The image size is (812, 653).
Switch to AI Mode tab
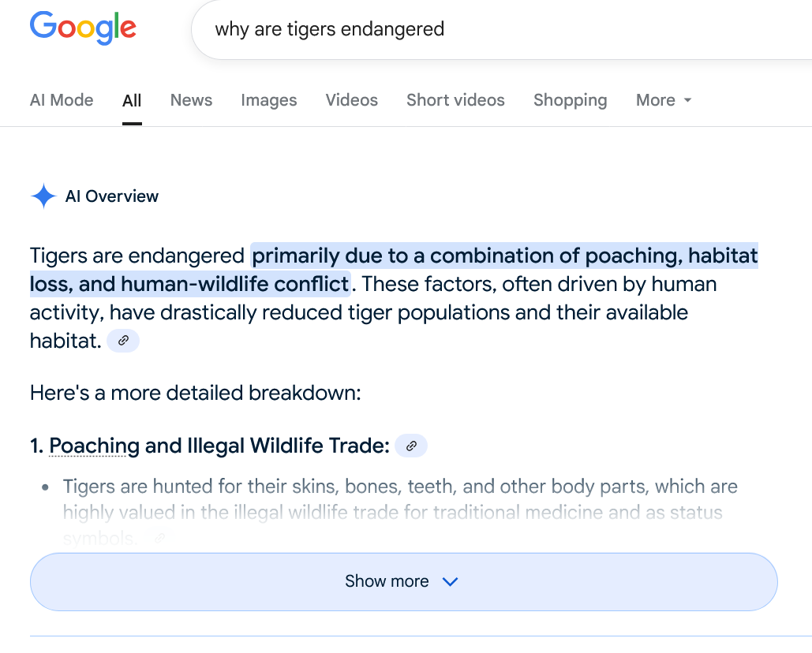tap(62, 100)
